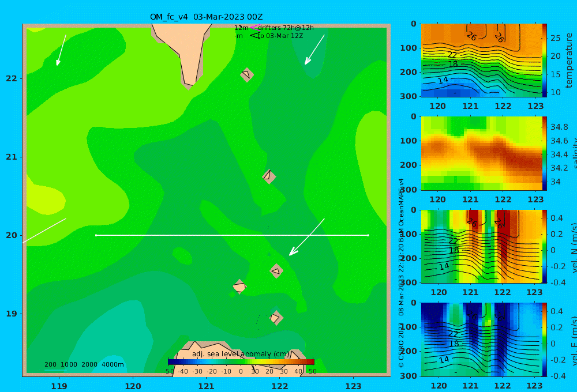Select the island marker between 20N and 21N

tap(269, 176)
